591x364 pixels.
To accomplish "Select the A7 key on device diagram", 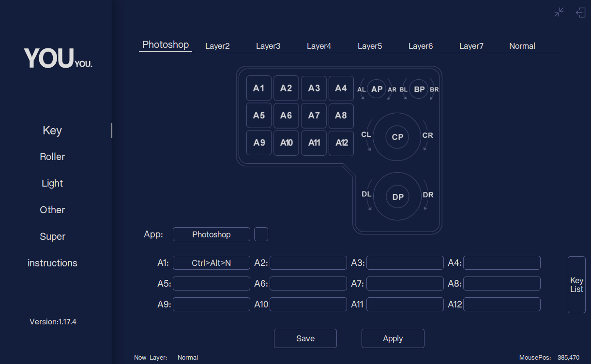I will [x=314, y=116].
